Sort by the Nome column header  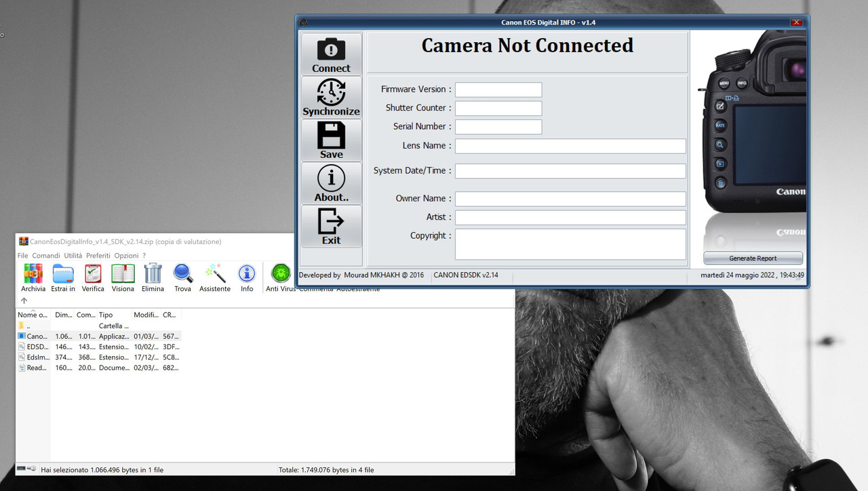33,315
